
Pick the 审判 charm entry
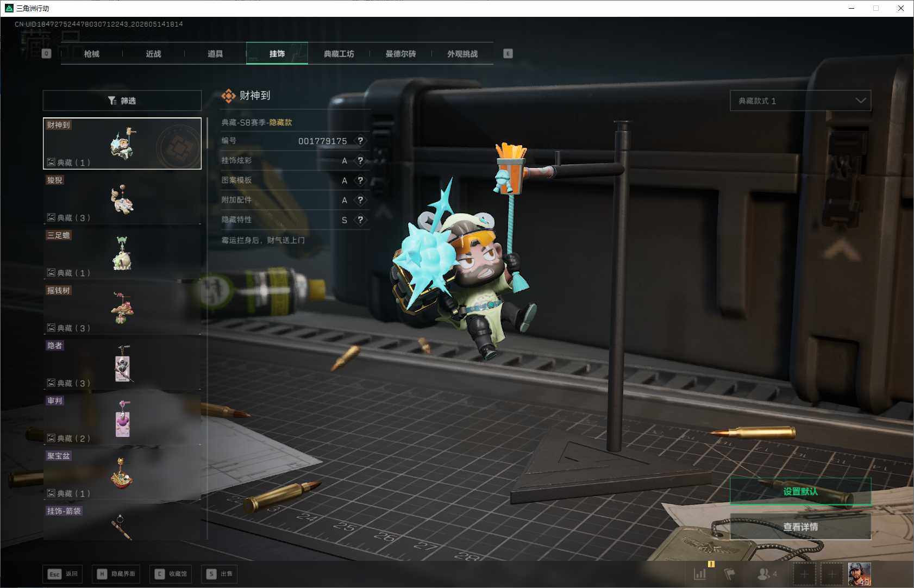tap(122, 420)
